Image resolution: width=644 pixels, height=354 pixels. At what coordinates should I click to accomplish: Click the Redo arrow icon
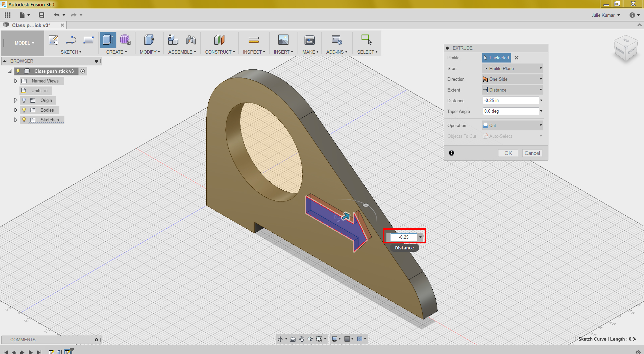pos(73,15)
